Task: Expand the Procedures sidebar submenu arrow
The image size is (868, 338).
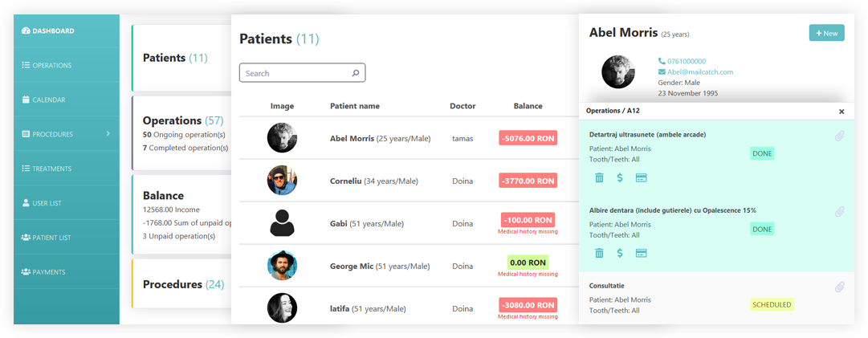Action: pos(108,134)
